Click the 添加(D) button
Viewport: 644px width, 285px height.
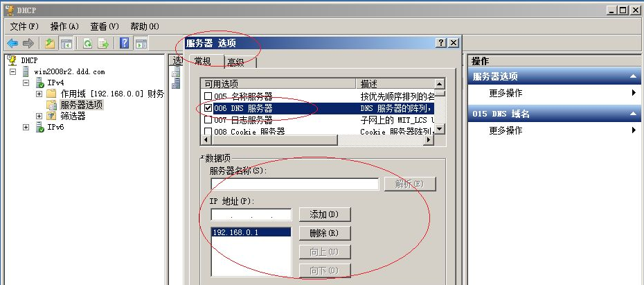(325, 214)
